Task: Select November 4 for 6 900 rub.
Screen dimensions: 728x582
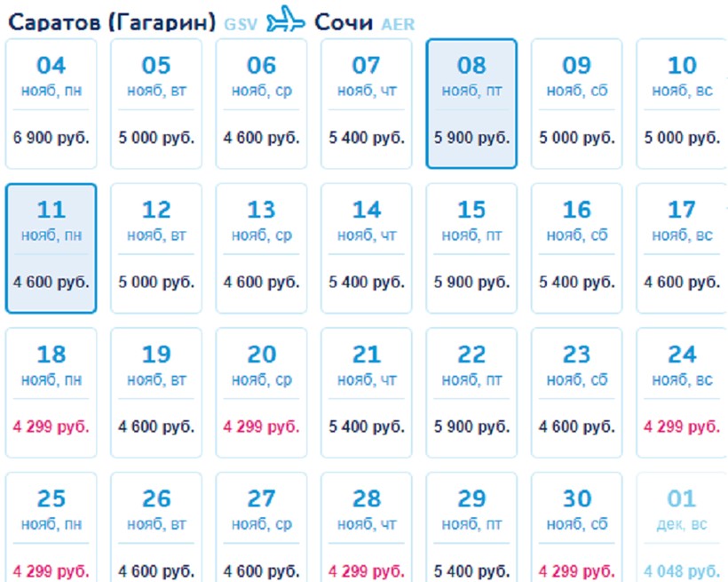Action: pos(51,103)
